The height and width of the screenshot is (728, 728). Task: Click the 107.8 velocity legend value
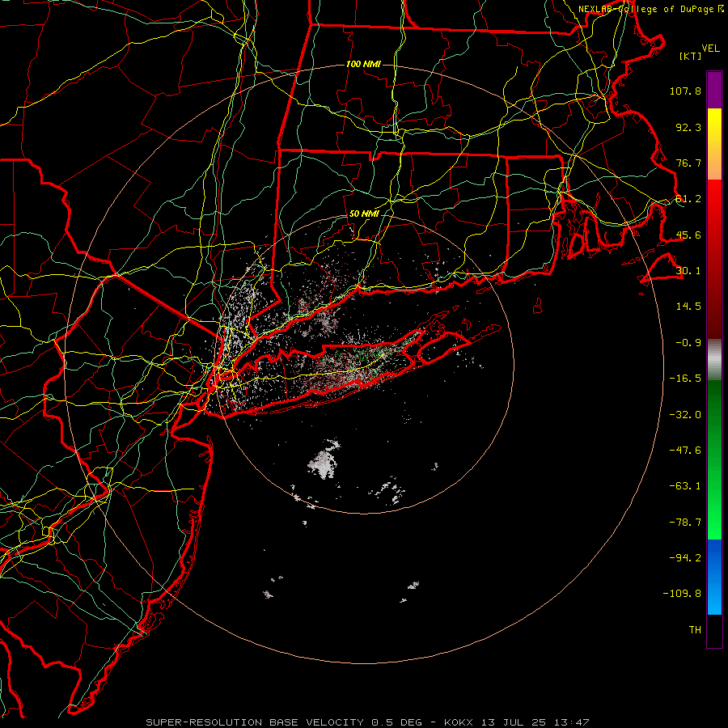coord(685,91)
